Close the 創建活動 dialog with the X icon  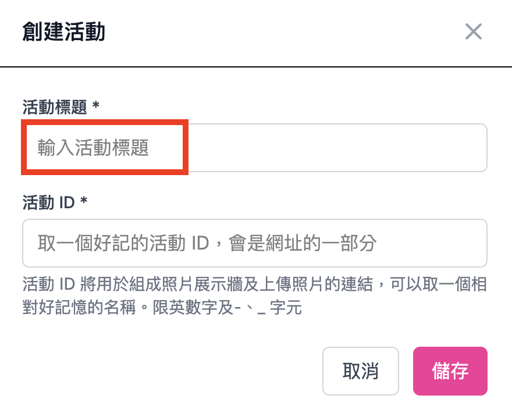click(x=474, y=32)
